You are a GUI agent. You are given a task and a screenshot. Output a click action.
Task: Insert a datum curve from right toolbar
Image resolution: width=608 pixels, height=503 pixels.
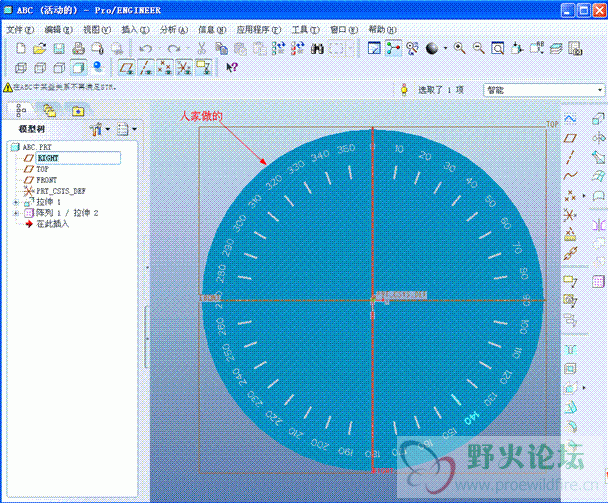(570, 176)
